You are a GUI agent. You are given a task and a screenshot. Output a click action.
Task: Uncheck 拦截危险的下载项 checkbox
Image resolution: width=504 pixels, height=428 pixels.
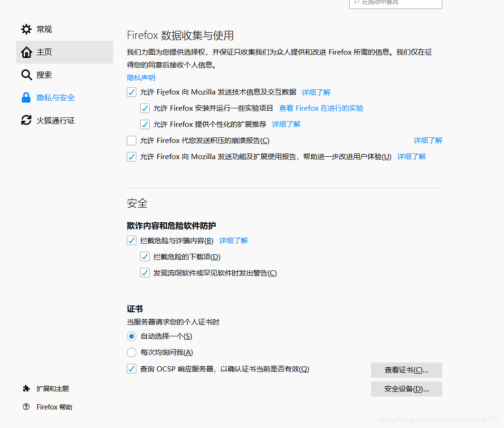pos(144,257)
